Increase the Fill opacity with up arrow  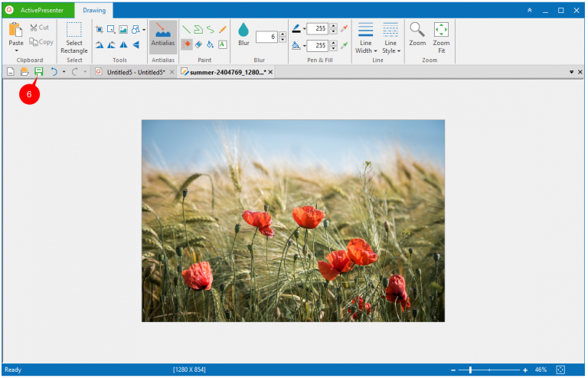[x=333, y=43]
